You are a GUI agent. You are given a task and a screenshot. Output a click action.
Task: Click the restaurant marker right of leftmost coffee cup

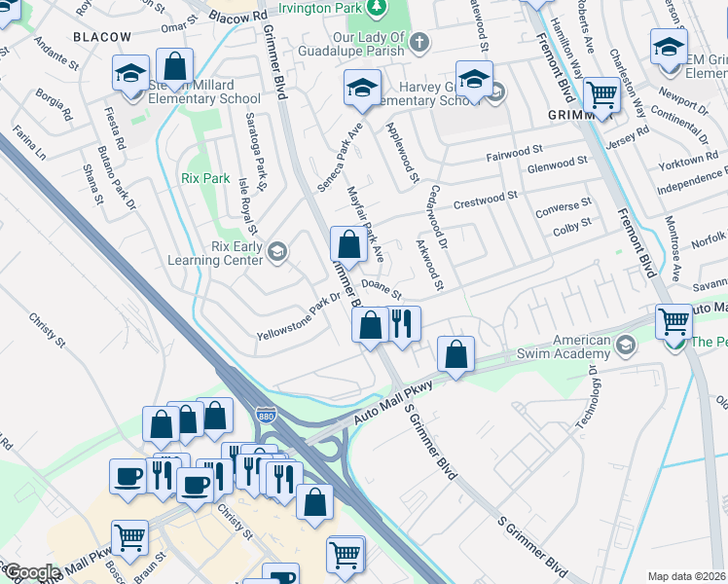(163, 475)
